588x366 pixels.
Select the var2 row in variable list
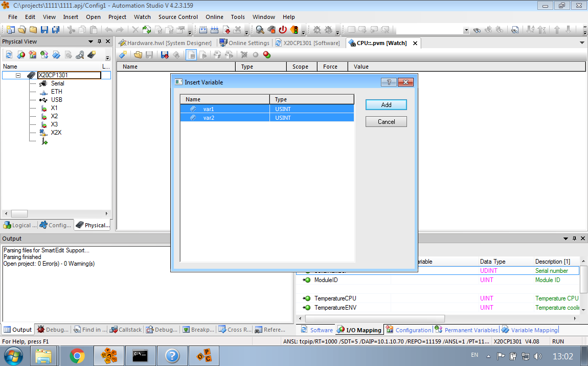pyautogui.click(x=267, y=118)
